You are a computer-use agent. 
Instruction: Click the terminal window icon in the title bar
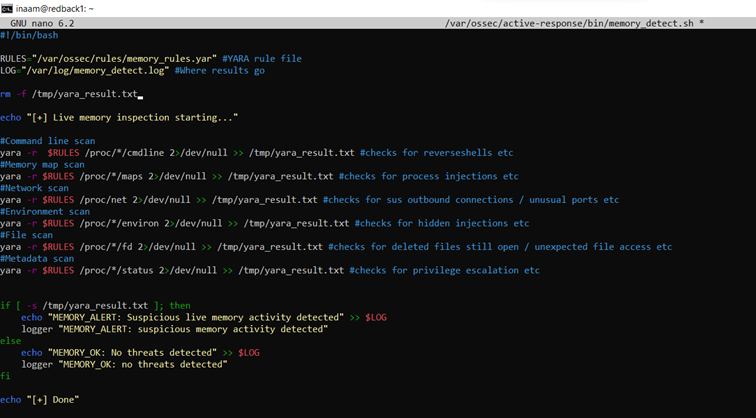point(6,9)
